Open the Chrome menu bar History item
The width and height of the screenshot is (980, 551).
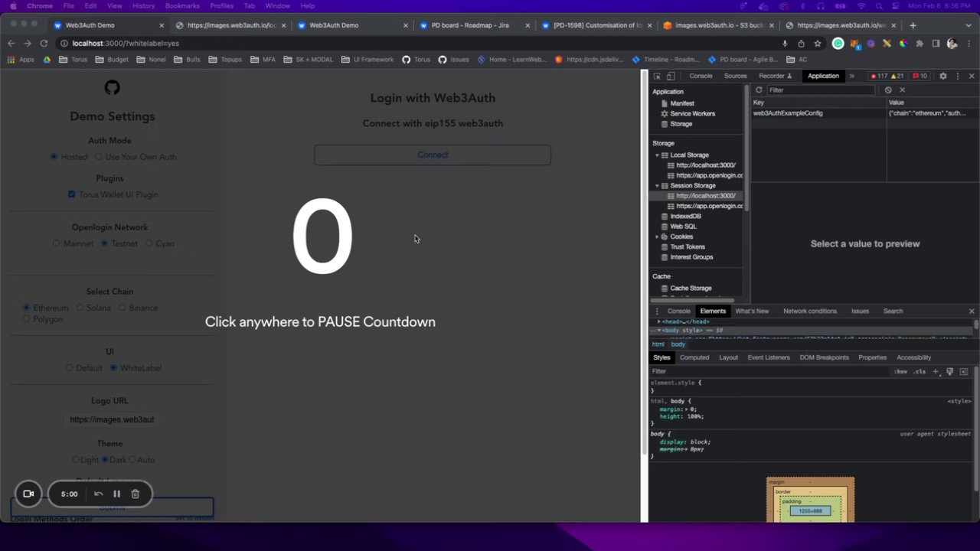[x=143, y=6]
